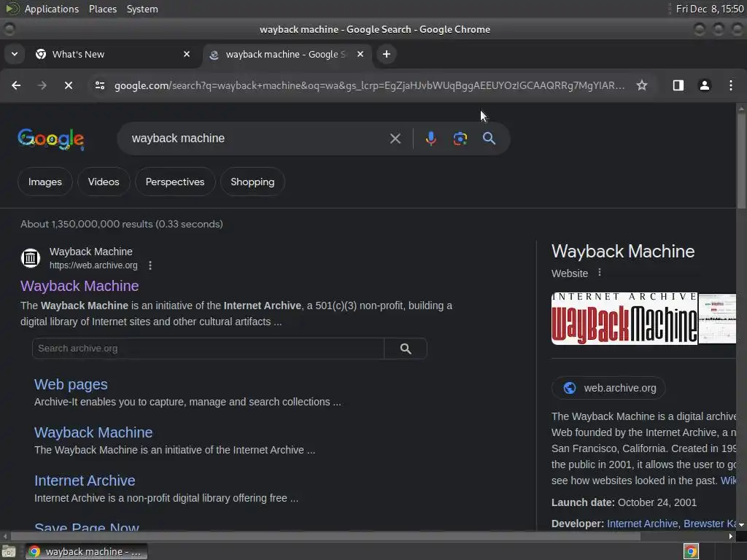Click the date and time clock
The width and height of the screenshot is (747, 560).
click(709, 9)
